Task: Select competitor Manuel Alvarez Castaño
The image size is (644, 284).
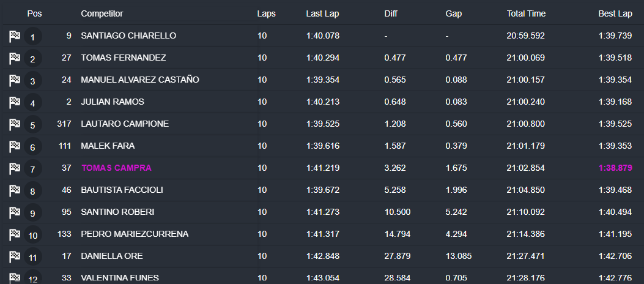Action: (x=140, y=80)
